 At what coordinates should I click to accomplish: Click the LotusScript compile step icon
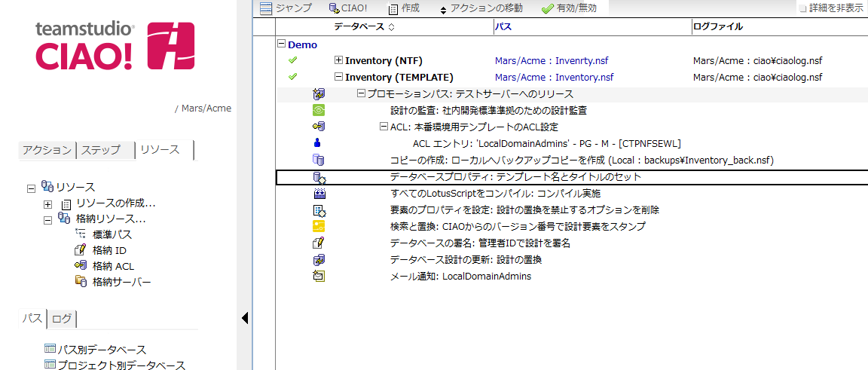(x=319, y=194)
